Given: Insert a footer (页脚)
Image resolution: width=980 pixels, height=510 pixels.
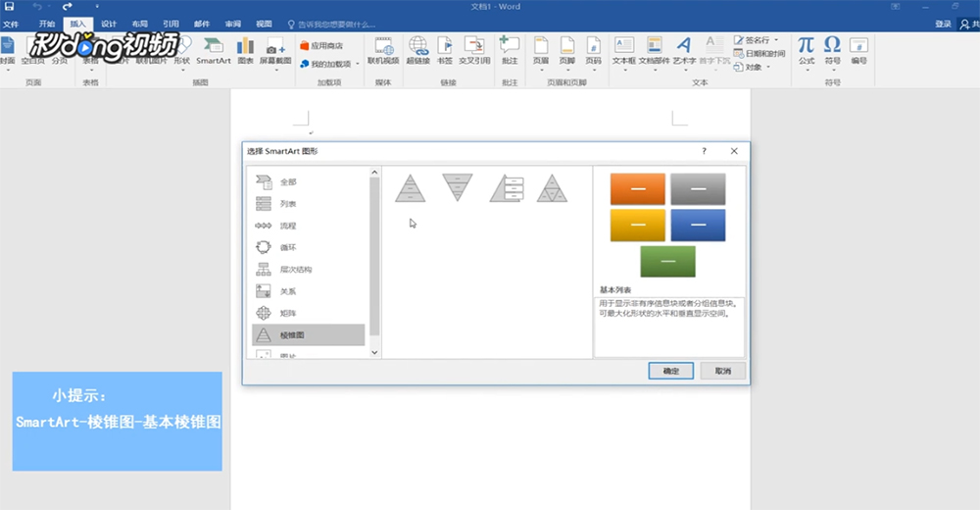Looking at the screenshot, I should (566, 53).
